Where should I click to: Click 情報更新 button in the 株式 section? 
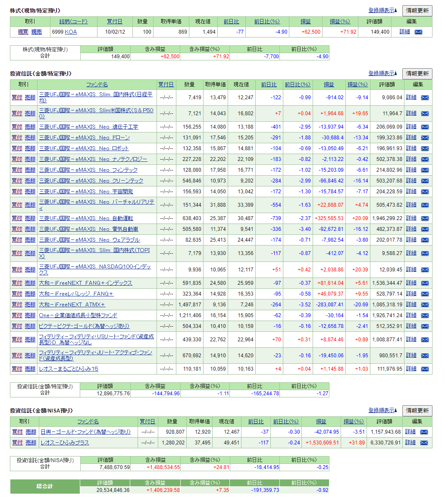pyautogui.click(x=417, y=11)
